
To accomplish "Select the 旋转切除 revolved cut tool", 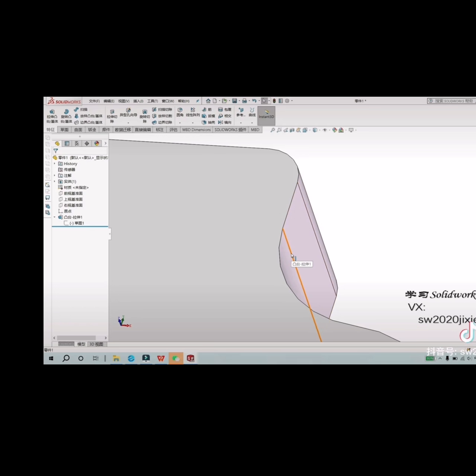I will pos(145,116).
